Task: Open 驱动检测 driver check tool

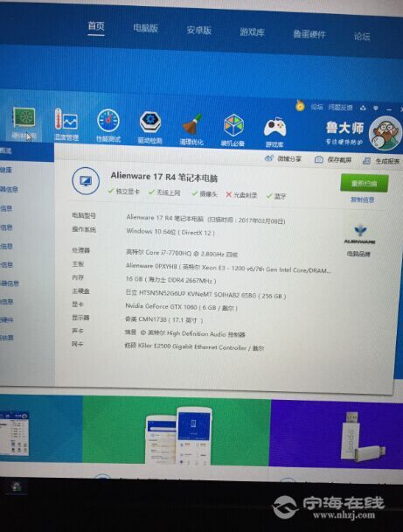Action: pyautogui.click(x=149, y=127)
